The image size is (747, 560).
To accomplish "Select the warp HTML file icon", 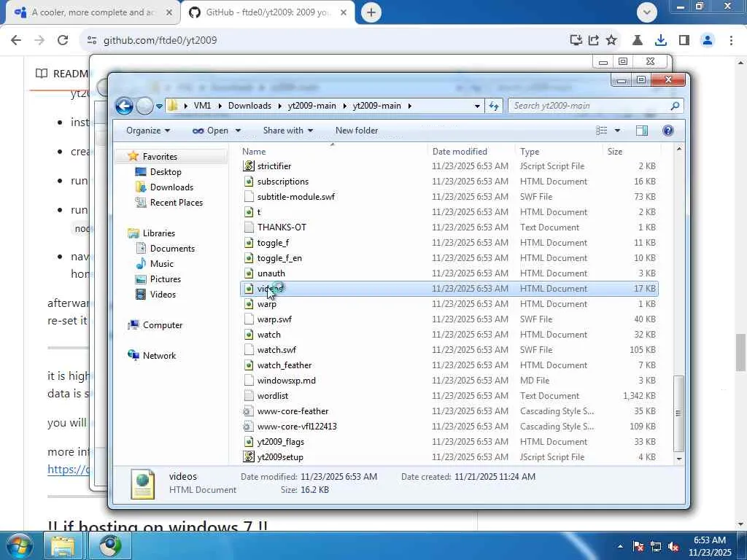I will tap(248, 303).
